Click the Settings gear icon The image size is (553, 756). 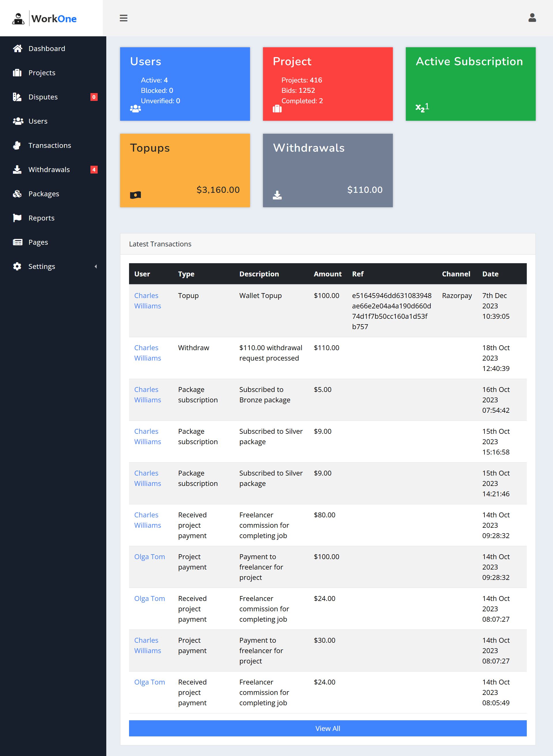[x=17, y=266]
